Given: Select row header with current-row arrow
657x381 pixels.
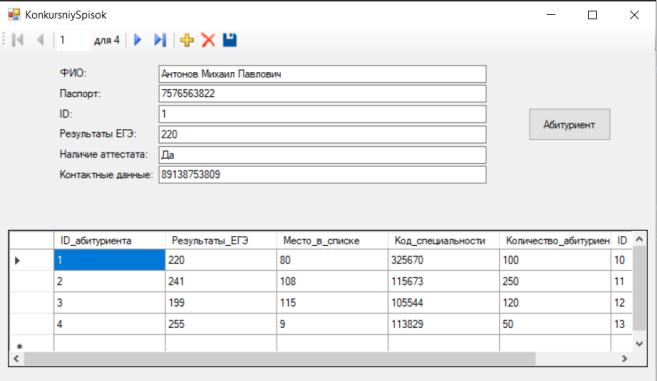Looking at the screenshot, I should point(31,260).
